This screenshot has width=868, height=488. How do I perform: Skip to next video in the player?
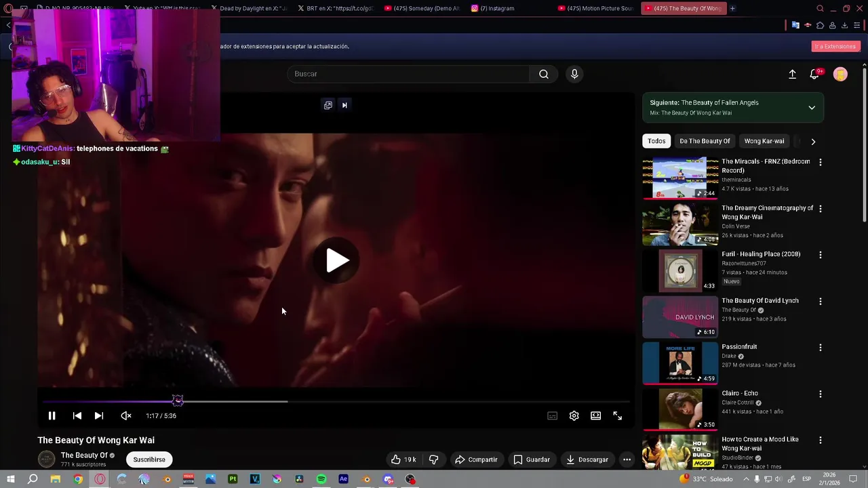click(99, 415)
